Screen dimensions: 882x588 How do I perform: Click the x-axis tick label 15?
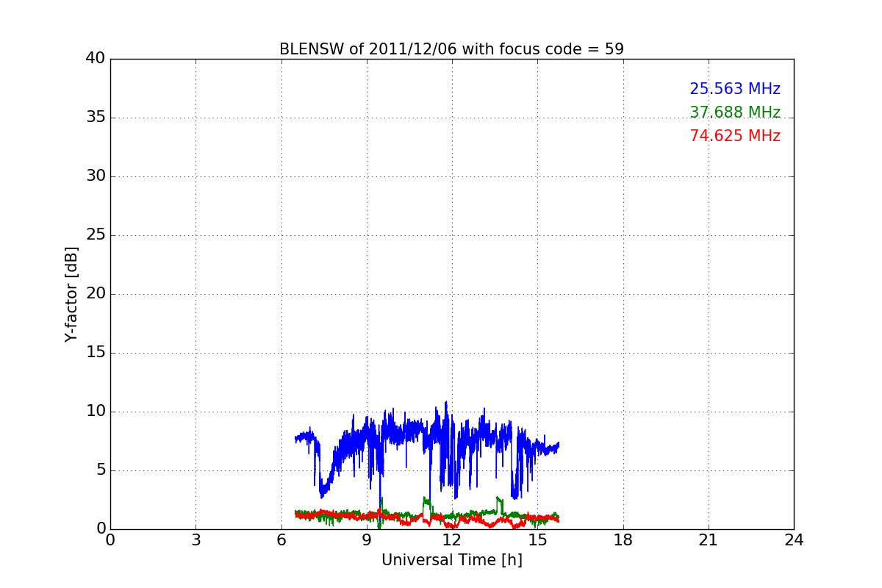[x=537, y=540]
